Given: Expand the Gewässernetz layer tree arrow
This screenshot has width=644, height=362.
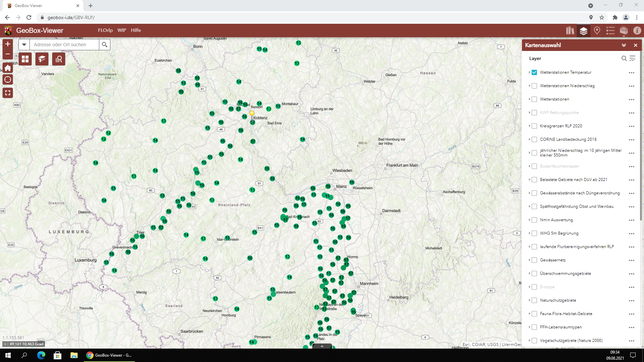Looking at the screenshot, I should click(x=529, y=260).
